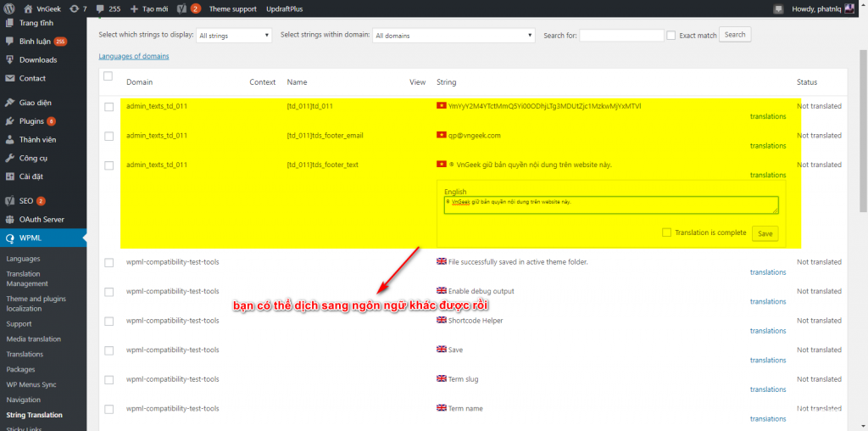This screenshot has height=431, width=868.
Task: Open the updates icon showing 7
Action: pyautogui.click(x=74, y=8)
